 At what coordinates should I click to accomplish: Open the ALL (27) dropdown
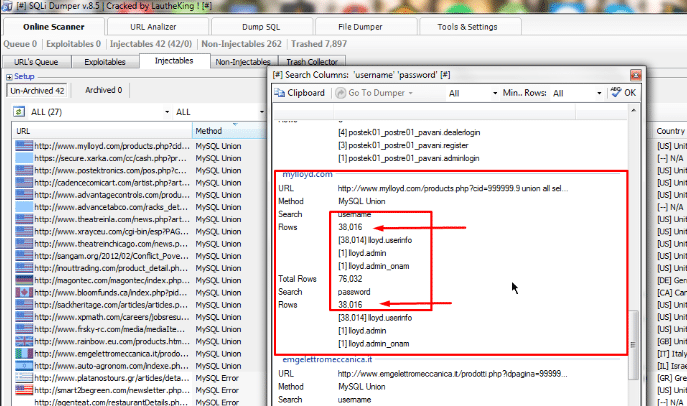click(x=167, y=112)
